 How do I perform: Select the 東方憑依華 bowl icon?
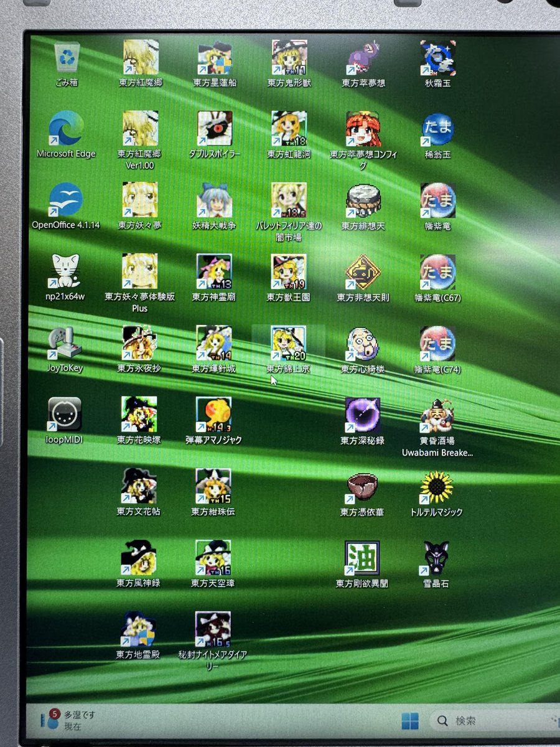362,486
